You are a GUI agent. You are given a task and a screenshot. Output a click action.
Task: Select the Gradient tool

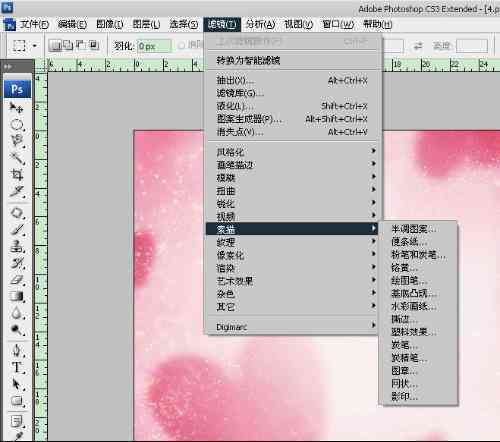click(x=17, y=296)
